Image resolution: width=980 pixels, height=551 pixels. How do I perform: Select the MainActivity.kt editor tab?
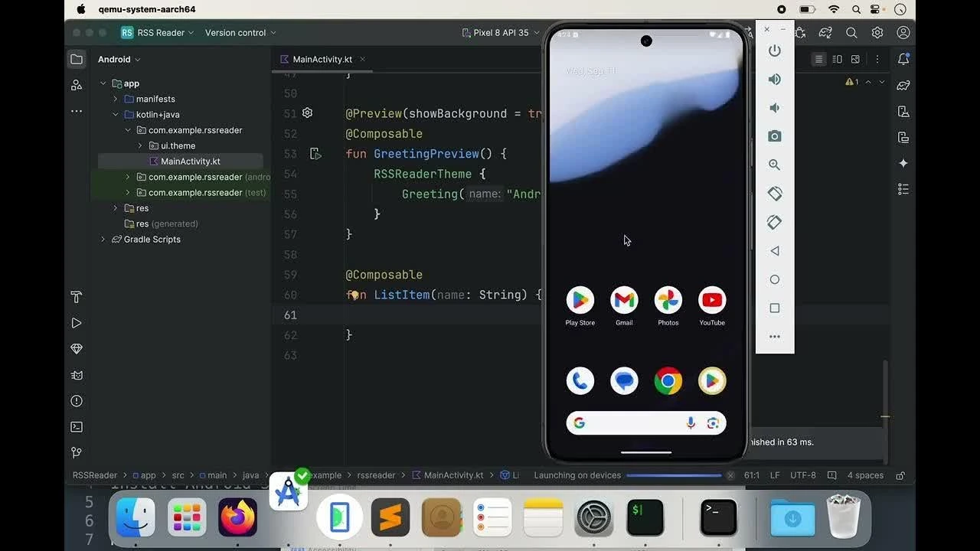pyautogui.click(x=322, y=60)
